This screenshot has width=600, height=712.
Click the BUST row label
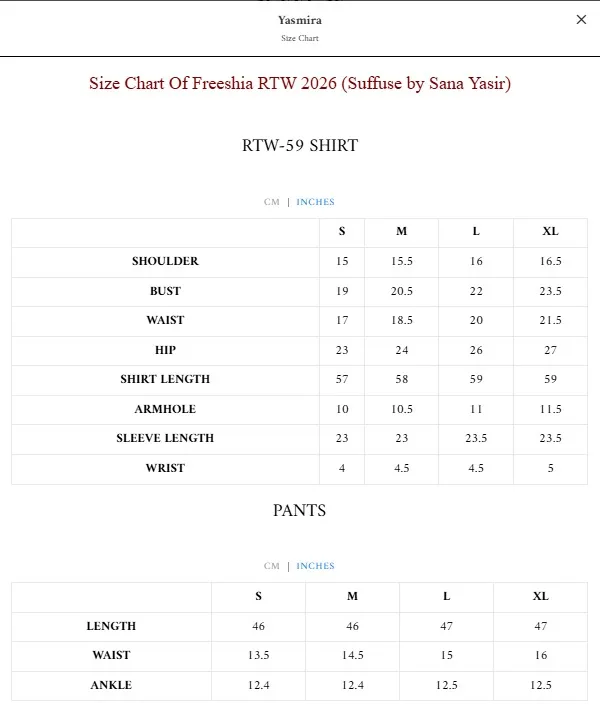point(165,291)
